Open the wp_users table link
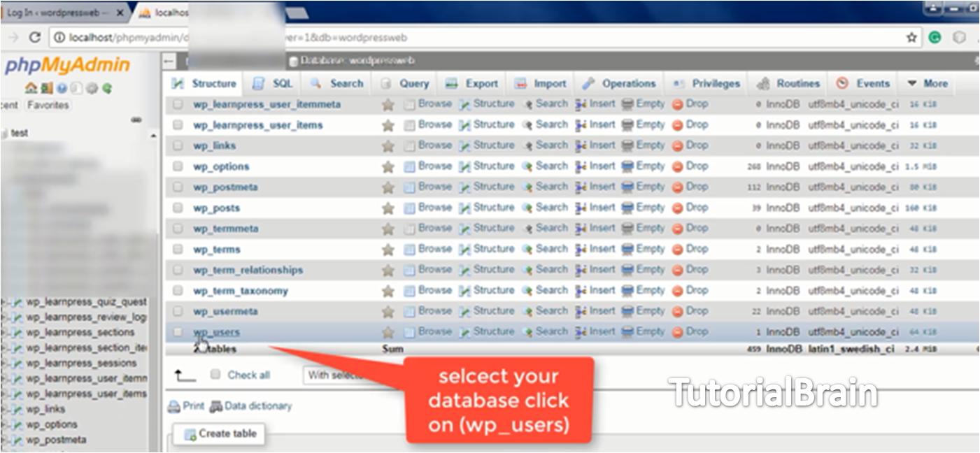980x453 pixels. coord(217,332)
